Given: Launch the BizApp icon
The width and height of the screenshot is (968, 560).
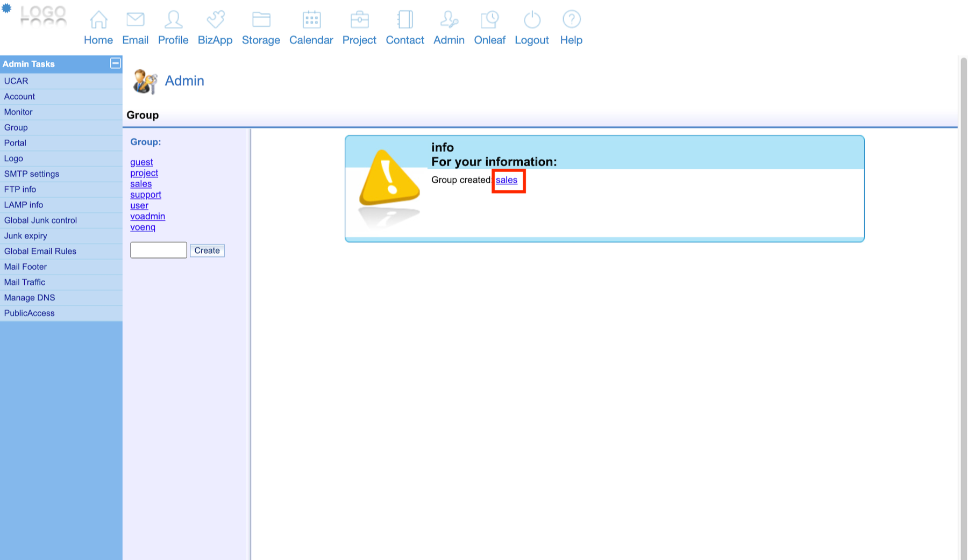Looking at the screenshot, I should click(x=215, y=20).
